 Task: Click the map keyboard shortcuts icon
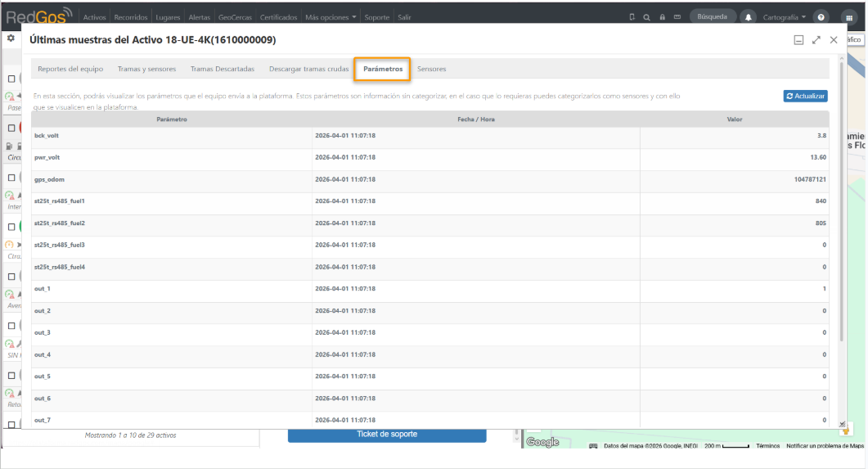click(x=593, y=446)
